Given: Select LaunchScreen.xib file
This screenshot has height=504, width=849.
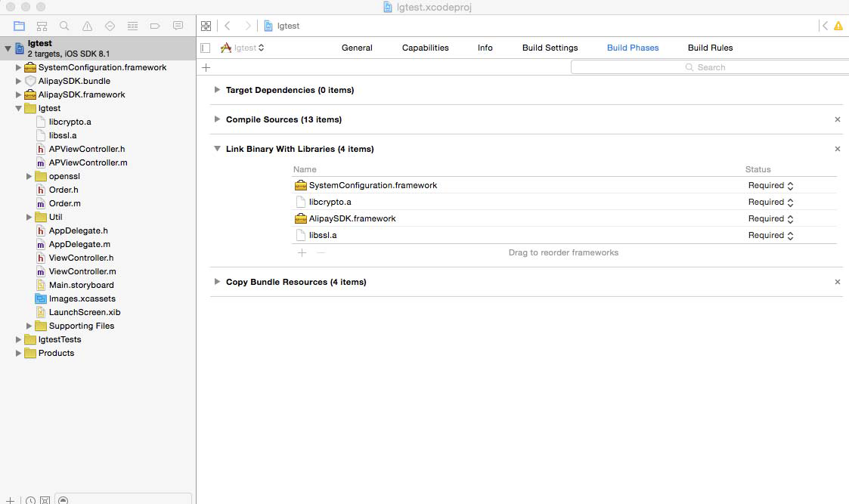Looking at the screenshot, I should [85, 312].
